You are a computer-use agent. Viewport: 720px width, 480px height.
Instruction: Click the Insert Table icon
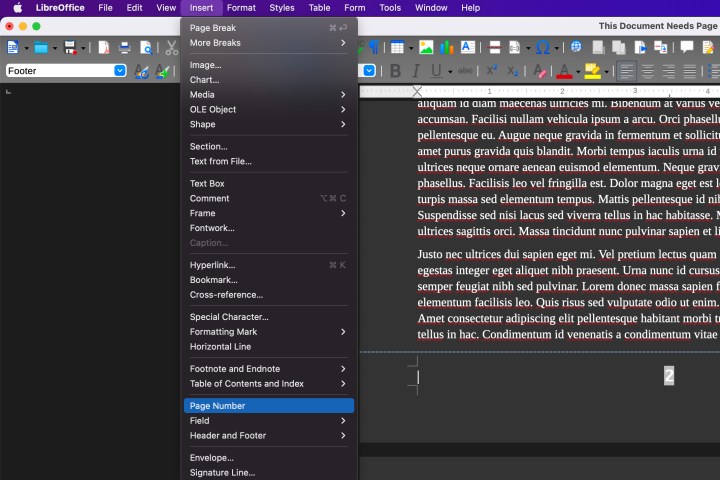click(397, 47)
